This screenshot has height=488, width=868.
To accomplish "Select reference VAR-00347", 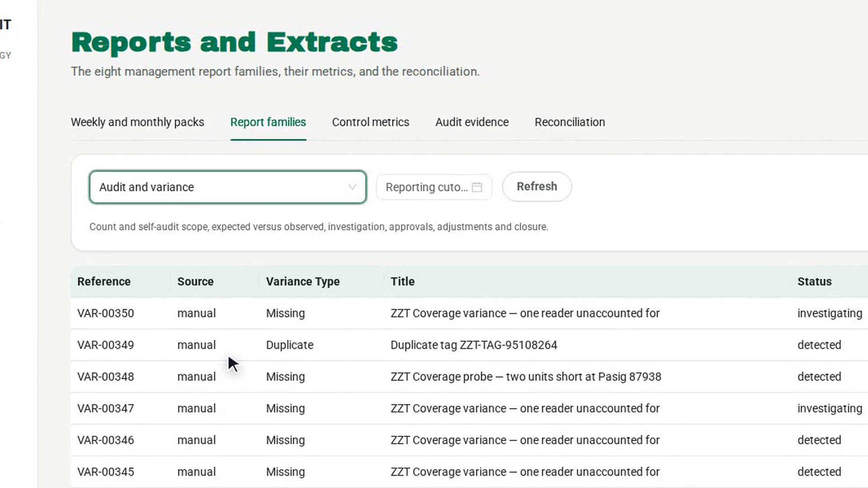I will [x=106, y=408].
